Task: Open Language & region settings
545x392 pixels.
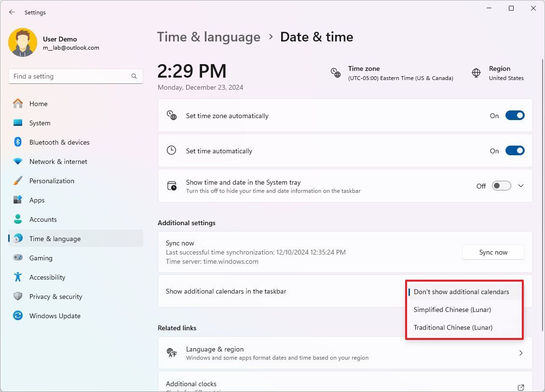Action: (344, 353)
